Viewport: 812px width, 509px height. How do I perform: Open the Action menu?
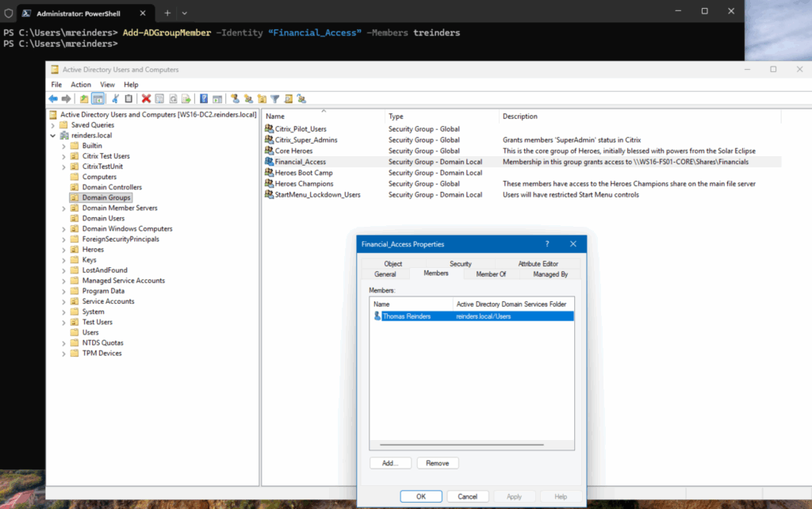coord(80,84)
